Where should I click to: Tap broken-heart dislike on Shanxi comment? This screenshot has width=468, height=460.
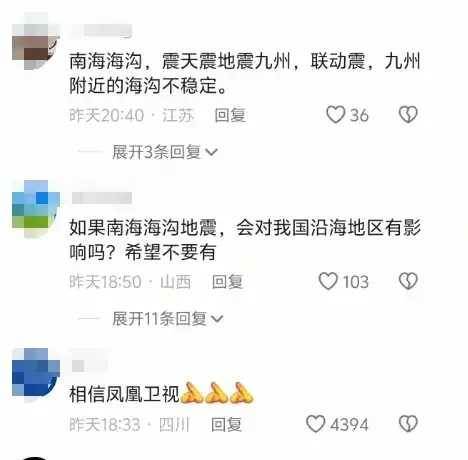(408, 281)
